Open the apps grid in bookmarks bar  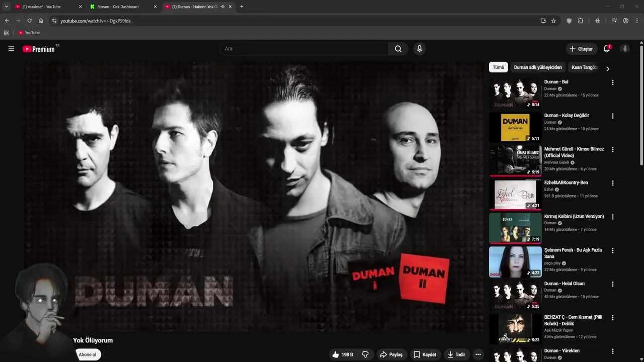(6, 33)
